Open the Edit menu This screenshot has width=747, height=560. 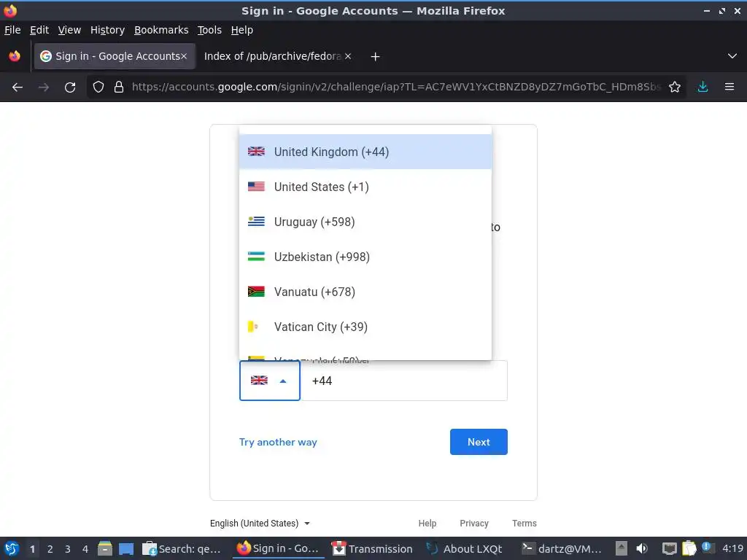[x=39, y=30]
